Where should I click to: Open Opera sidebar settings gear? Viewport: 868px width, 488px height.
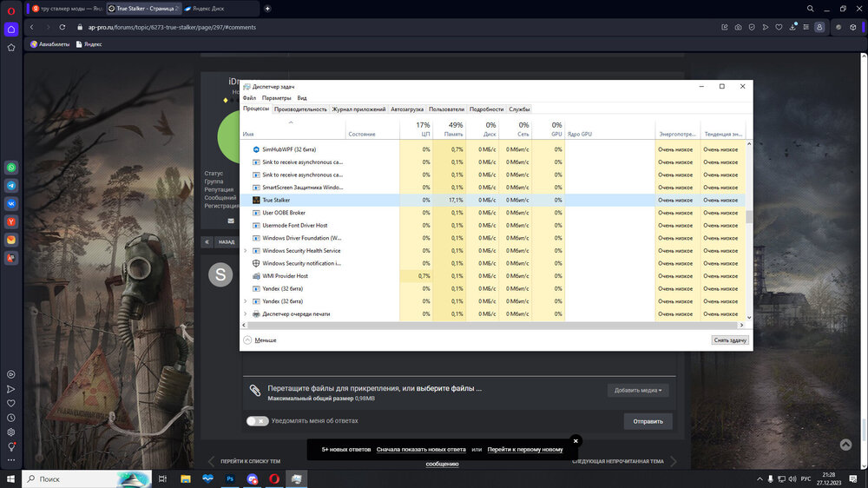point(11,432)
